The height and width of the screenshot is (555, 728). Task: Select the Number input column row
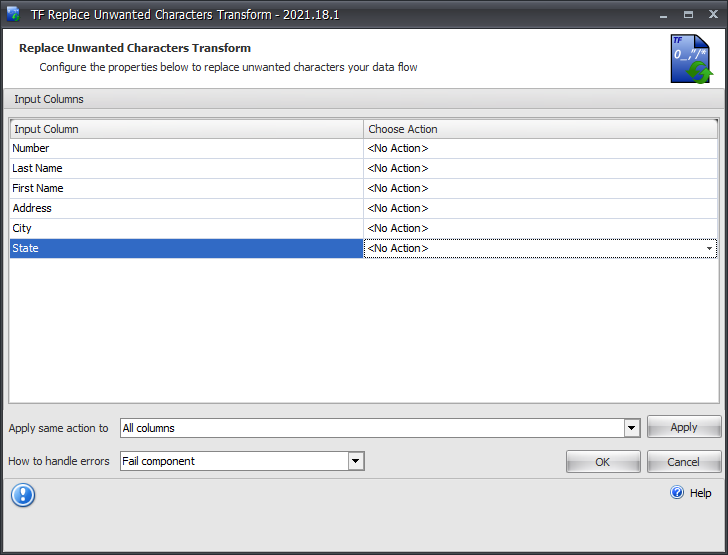186,148
